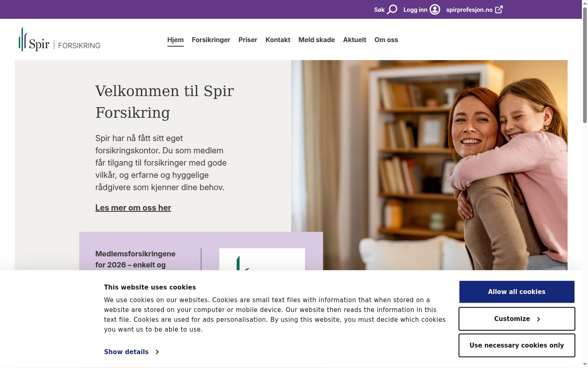
Task: Click the arrow inside the Customize button
Action: click(538, 319)
